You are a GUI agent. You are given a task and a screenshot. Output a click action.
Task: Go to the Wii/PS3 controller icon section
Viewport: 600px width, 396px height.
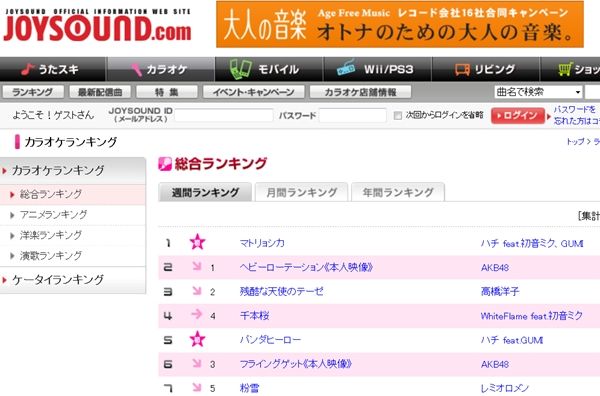[x=377, y=69]
